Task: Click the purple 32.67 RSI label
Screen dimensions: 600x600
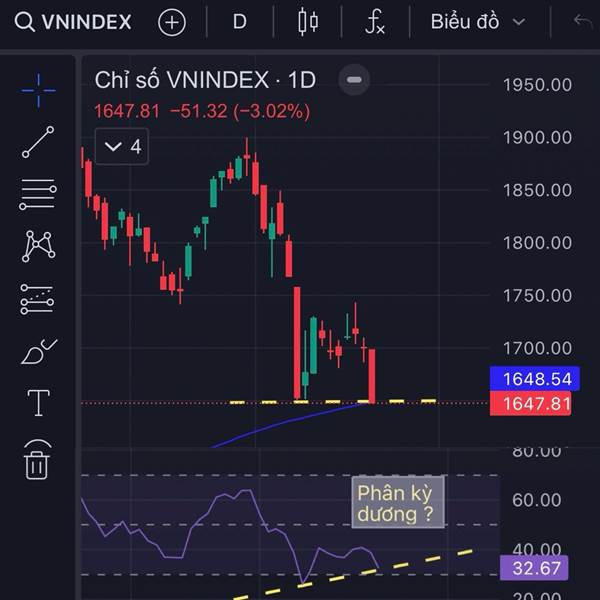Action: point(534,568)
